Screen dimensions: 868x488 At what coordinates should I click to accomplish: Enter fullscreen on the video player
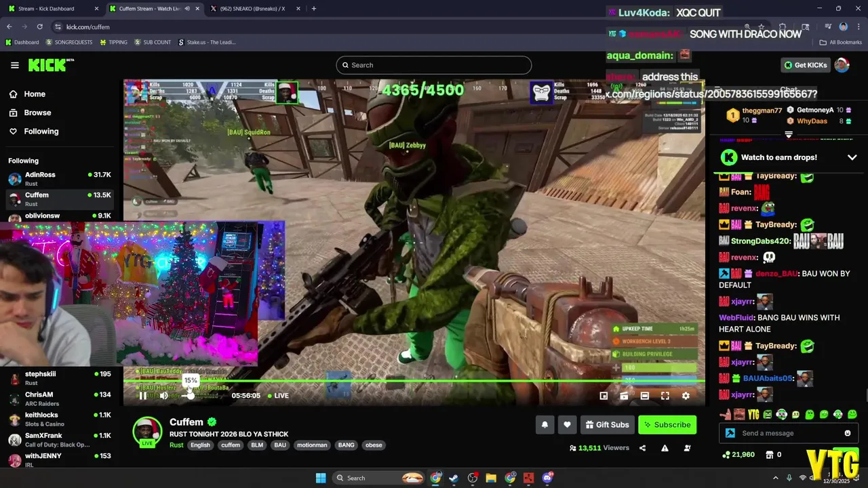pyautogui.click(x=665, y=396)
